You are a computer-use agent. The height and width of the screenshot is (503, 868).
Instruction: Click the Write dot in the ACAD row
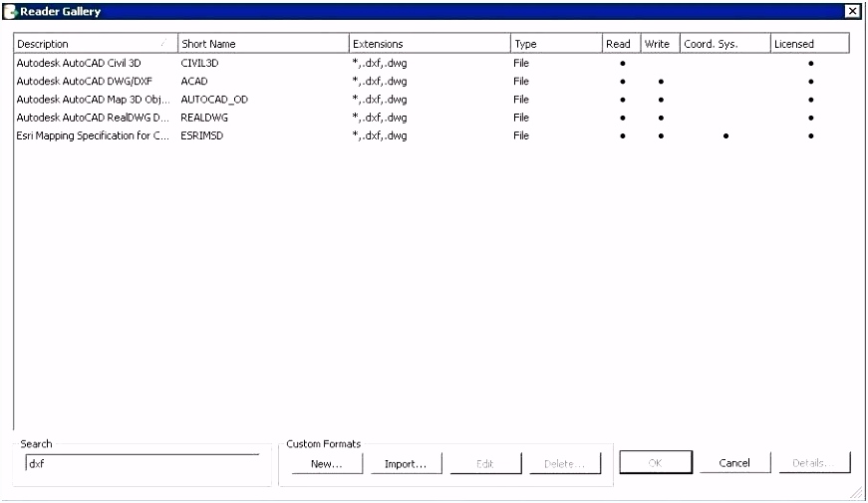661,82
